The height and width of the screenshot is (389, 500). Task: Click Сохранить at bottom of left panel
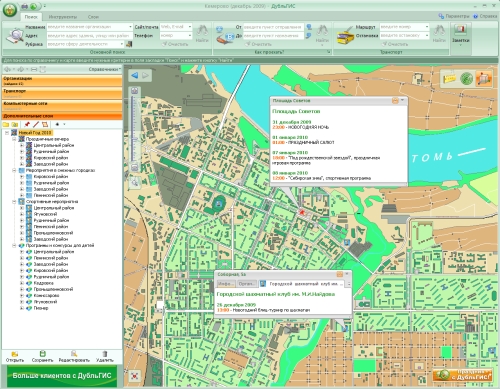(x=42, y=357)
